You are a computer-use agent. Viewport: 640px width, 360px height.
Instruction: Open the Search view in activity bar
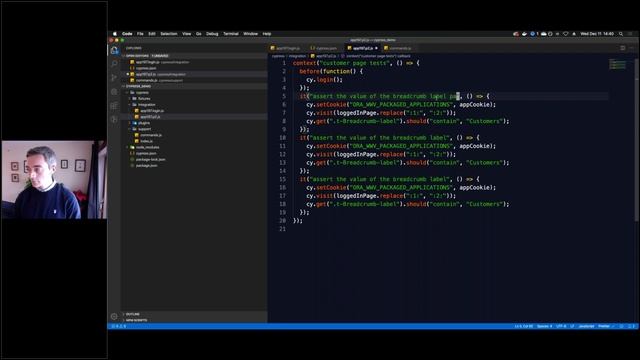coord(114,64)
